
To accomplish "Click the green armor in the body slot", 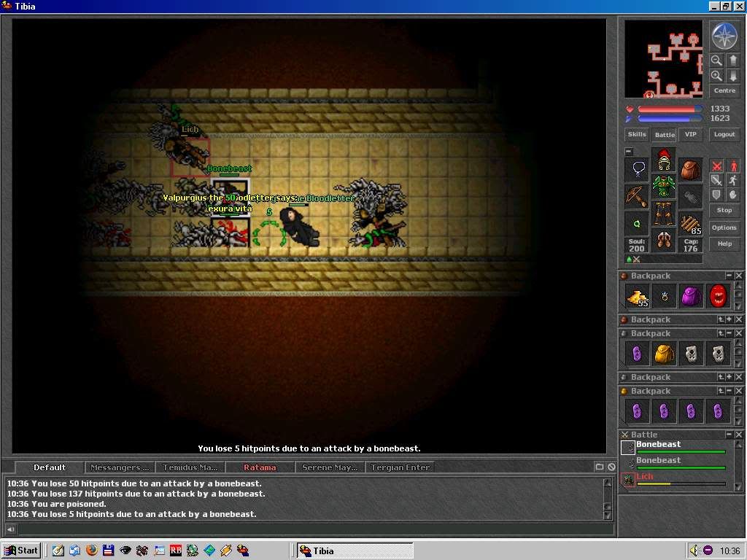I will 664,186.
